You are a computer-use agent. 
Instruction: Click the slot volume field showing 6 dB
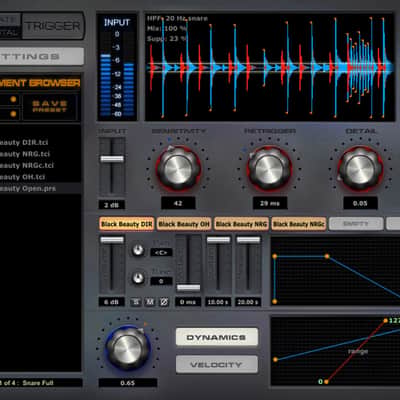[x=112, y=302]
